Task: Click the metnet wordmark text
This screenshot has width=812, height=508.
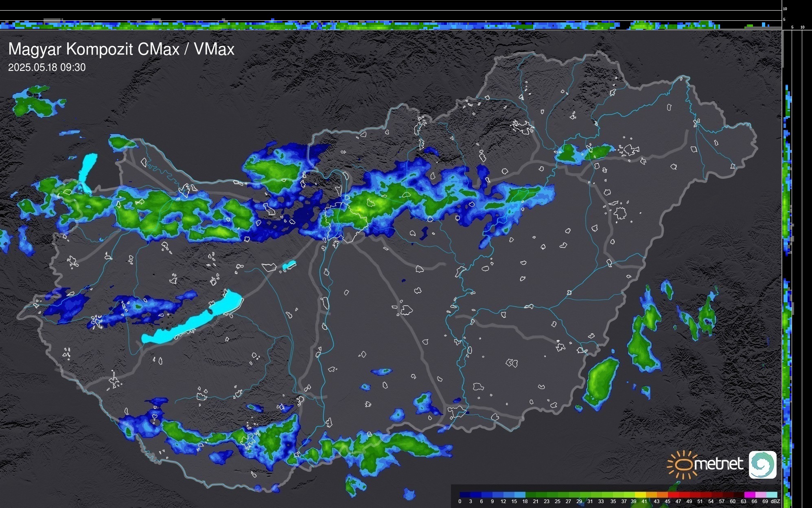Action: (x=718, y=464)
